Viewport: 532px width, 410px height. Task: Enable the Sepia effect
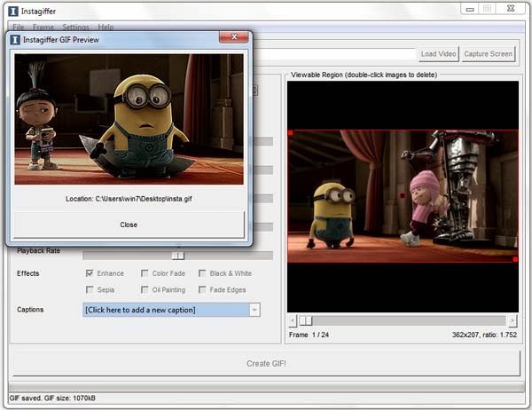tap(90, 289)
